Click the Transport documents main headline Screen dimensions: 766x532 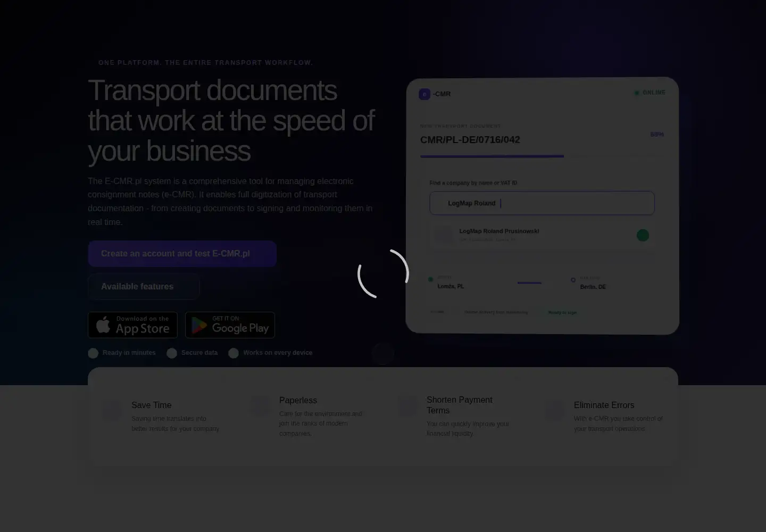point(231,121)
